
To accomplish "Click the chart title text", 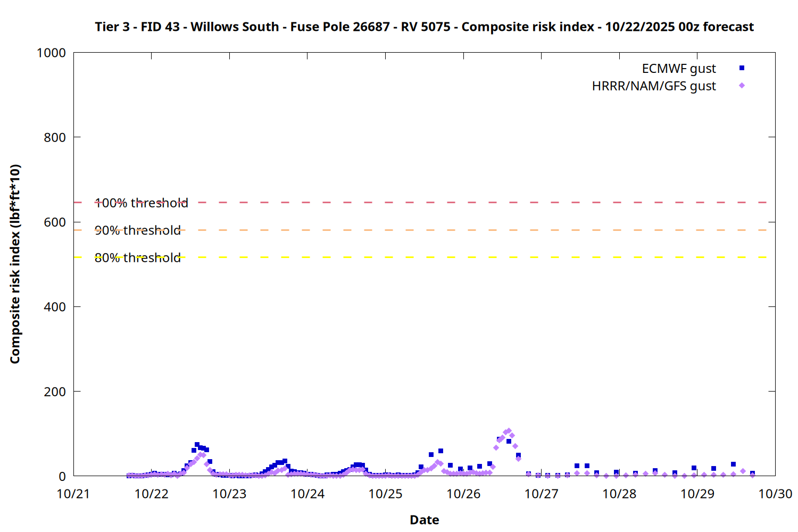I will pyautogui.click(x=424, y=27).
